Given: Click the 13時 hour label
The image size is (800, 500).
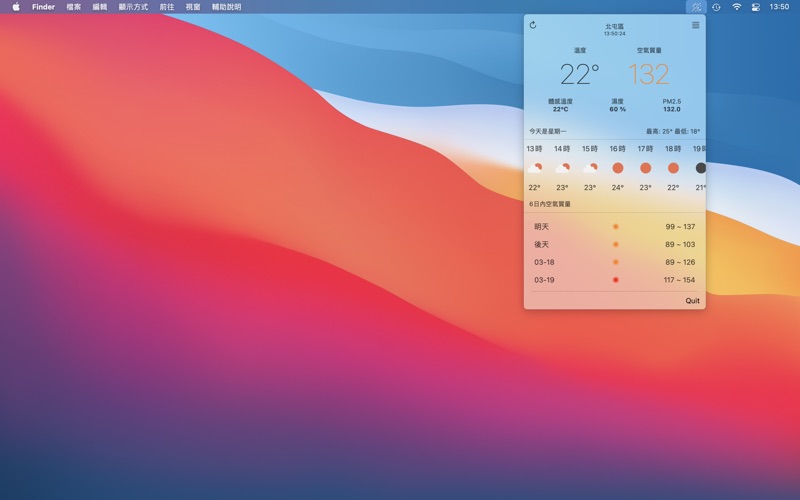Looking at the screenshot, I should 534,148.
